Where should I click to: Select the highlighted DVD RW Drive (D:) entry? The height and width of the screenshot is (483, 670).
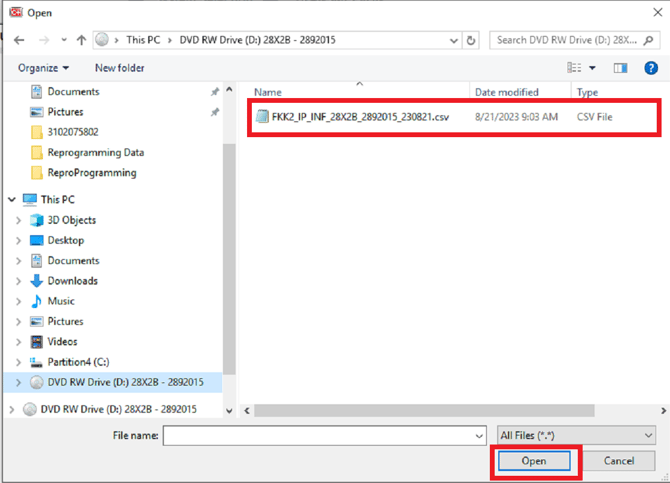pos(113,382)
